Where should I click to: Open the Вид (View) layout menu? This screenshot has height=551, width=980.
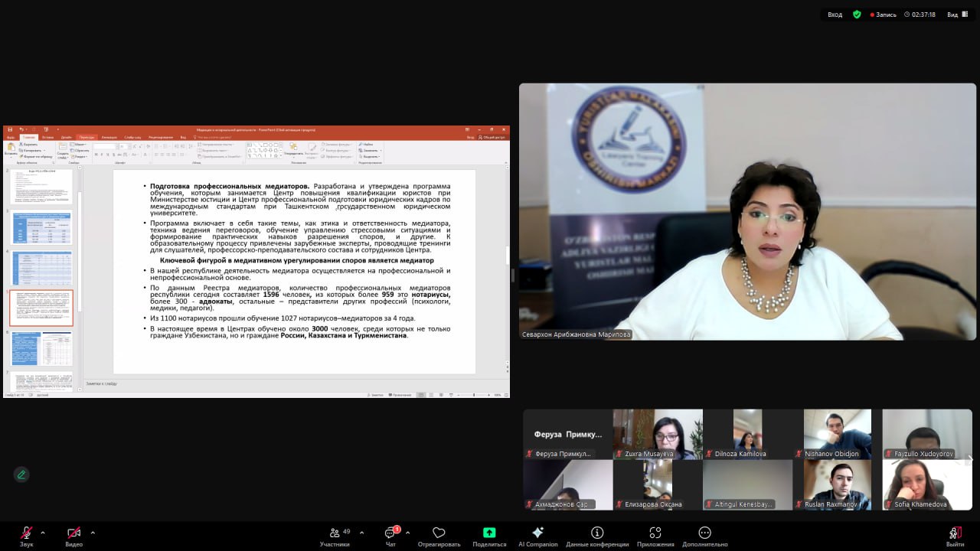tap(956, 15)
